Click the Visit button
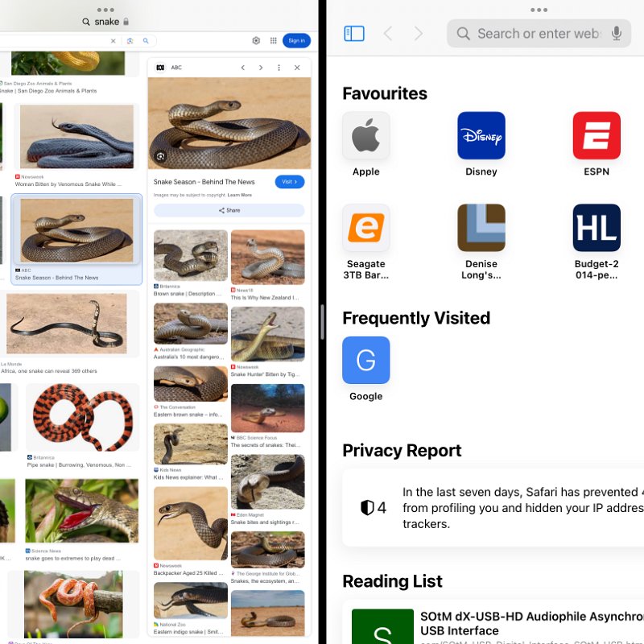Image resolution: width=644 pixels, height=644 pixels. click(290, 182)
